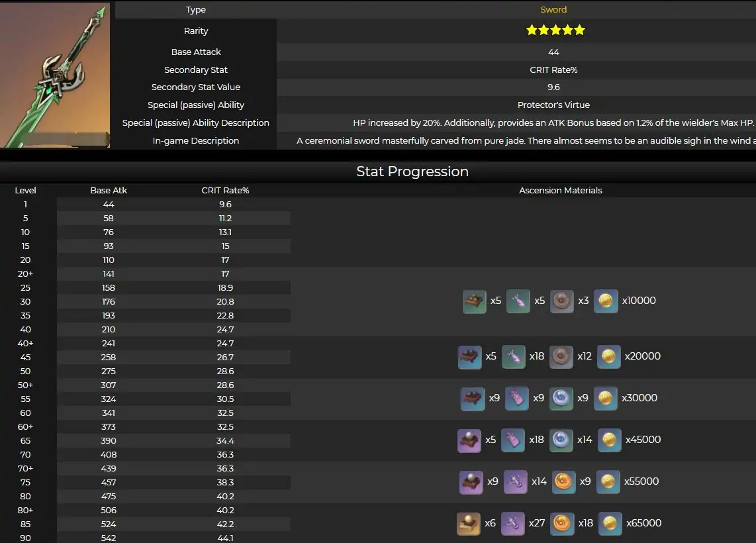Click the purple material icon beside x27

tap(513, 524)
